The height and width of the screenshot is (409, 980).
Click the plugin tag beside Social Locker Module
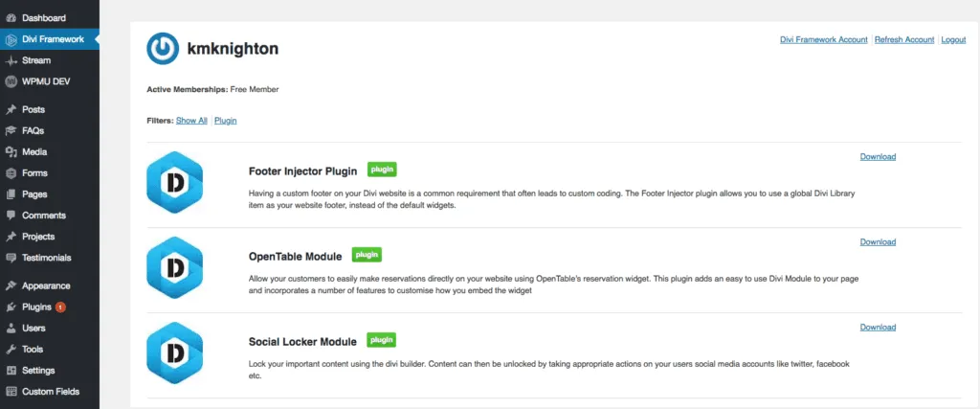381,340
